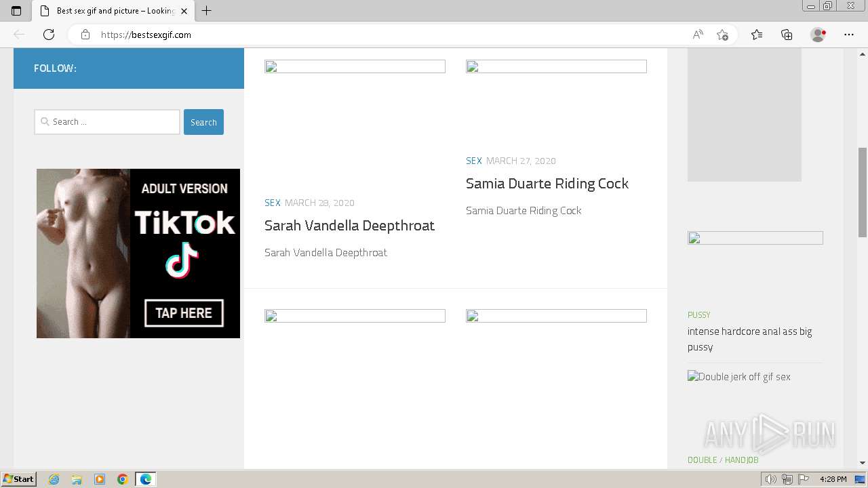868x488 pixels.
Task: Open the DOUBLE / HANDJOB category link
Action: [x=723, y=460]
